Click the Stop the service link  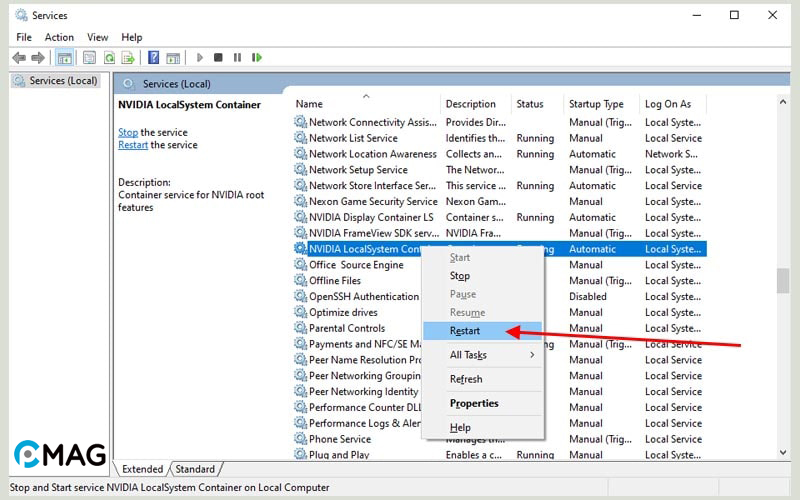128,132
